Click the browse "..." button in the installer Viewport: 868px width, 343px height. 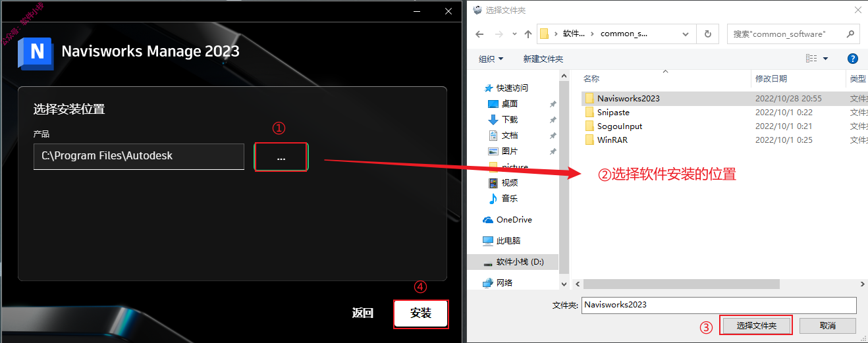pos(281,157)
